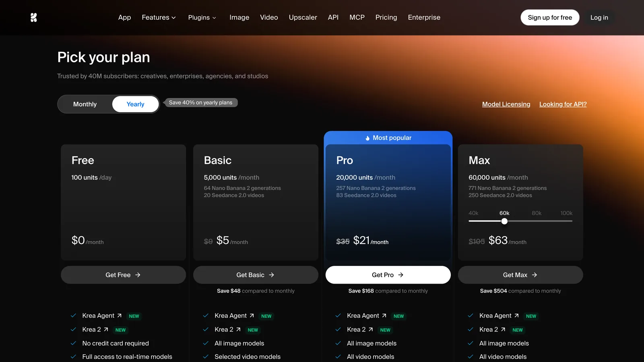The width and height of the screenshot is (644, 362).
Task: Click the NEW badge next to Krea Agent in Max plan
Action: coord(531,316)
